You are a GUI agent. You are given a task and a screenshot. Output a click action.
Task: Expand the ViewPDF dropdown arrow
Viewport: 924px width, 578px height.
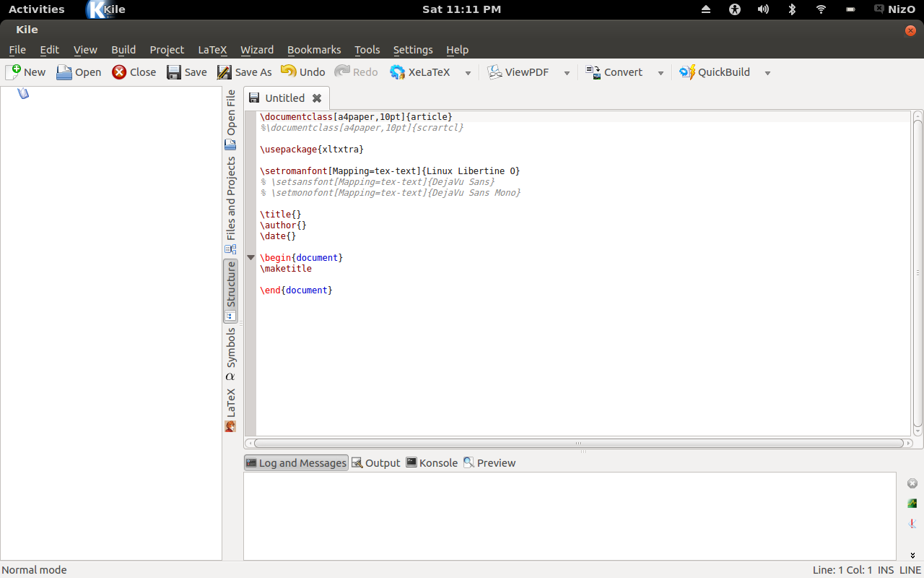tap(567, 73)
